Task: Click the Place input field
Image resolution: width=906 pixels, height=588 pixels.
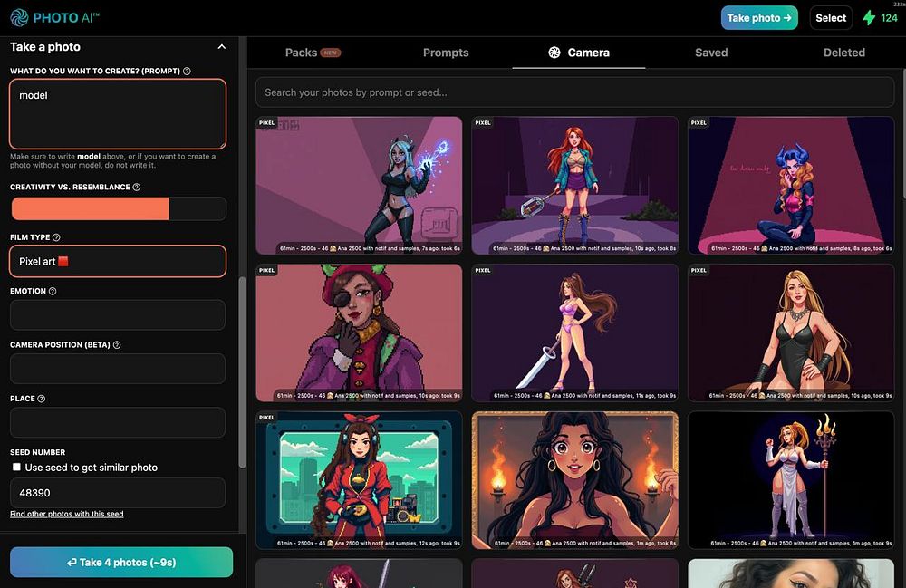Action: pos(118,422)
